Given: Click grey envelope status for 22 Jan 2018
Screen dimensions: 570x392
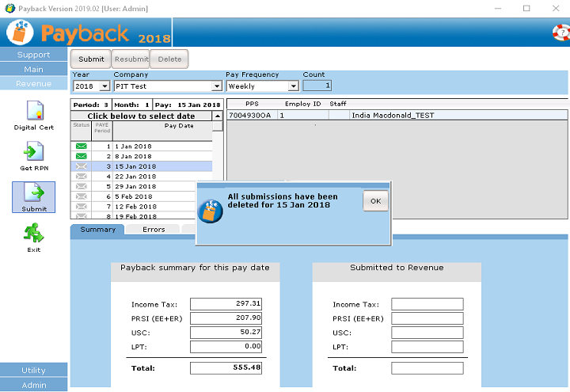Looking at the screenshot, I should 81,176.
